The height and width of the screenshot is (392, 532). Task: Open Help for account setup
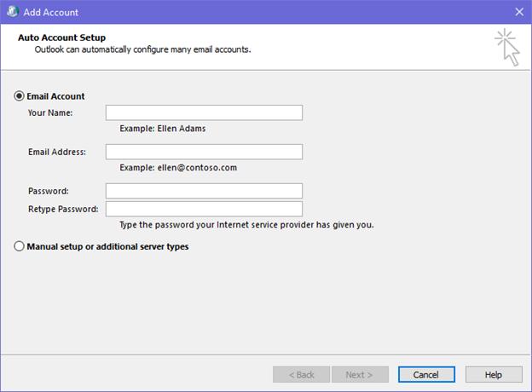tap(494, 375)
